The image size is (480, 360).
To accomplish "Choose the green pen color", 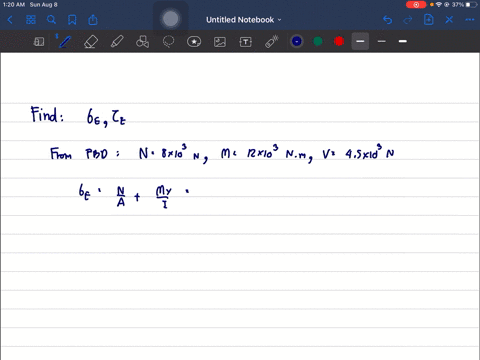I will click(x=318, y=41).
